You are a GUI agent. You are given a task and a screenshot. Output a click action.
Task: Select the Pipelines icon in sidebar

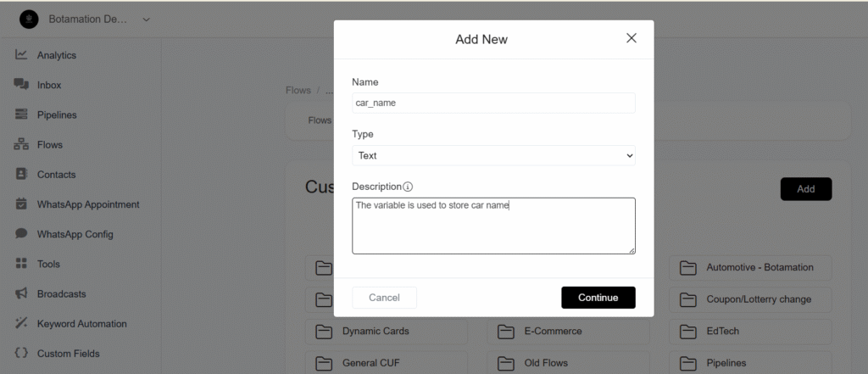coord(21,114)
